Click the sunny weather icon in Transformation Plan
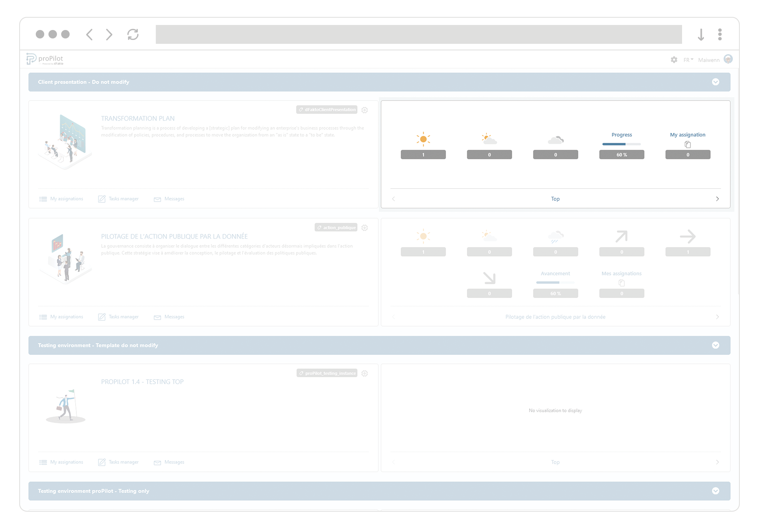759x532 pixels. point(423,139)
